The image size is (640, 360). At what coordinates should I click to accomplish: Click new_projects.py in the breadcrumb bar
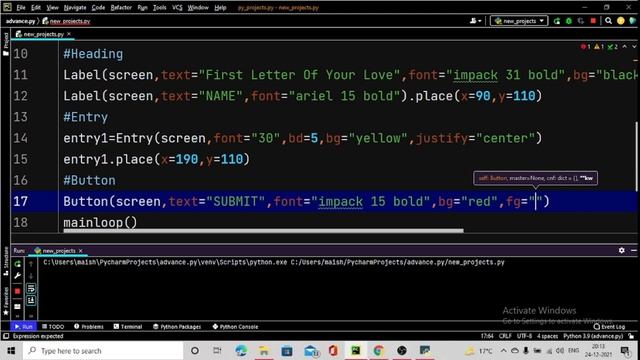[x=66, y=21]
